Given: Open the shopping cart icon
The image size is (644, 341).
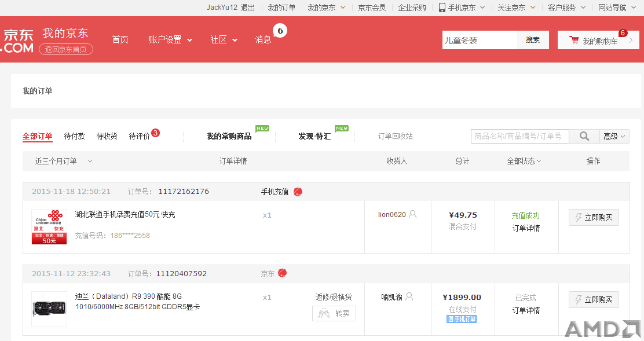Looking at the screenshot, I should pyautogui.click(x=574, y=40).
